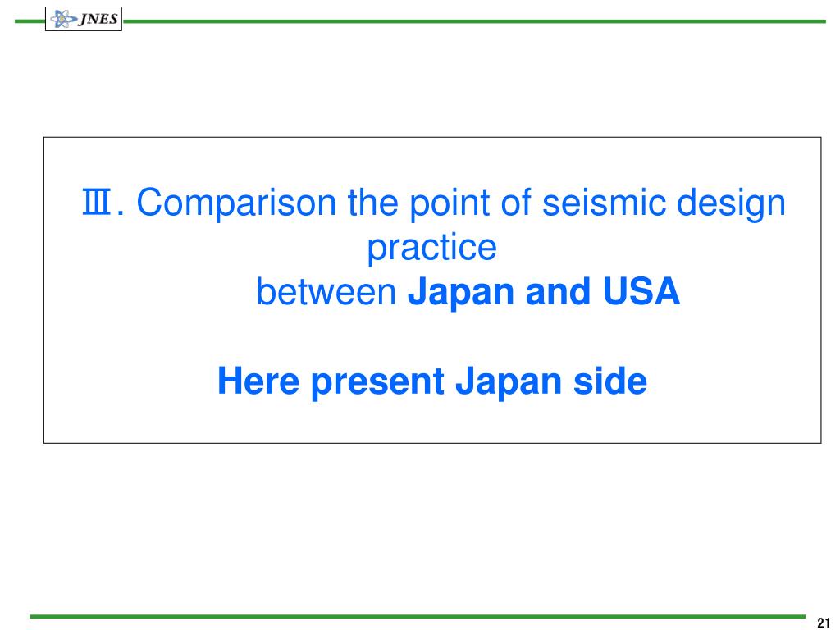Viewport: 840px width, 630px height.
Task: Click slide page number 21
Action: click(824, 623)
